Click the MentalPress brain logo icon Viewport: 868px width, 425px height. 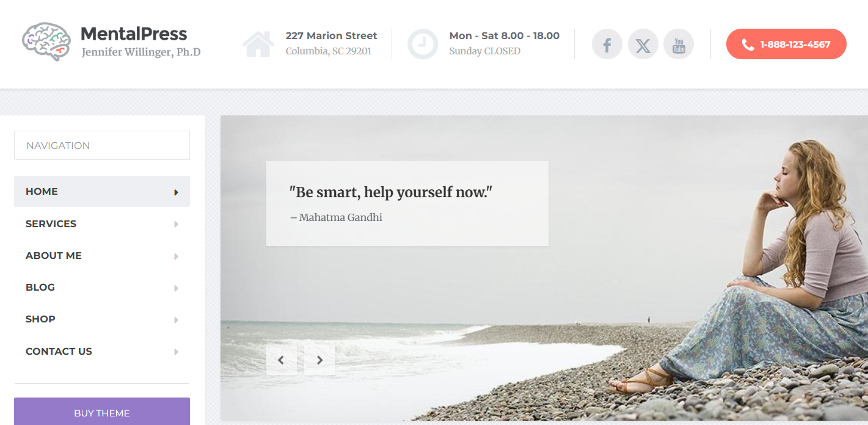[46, 42]
